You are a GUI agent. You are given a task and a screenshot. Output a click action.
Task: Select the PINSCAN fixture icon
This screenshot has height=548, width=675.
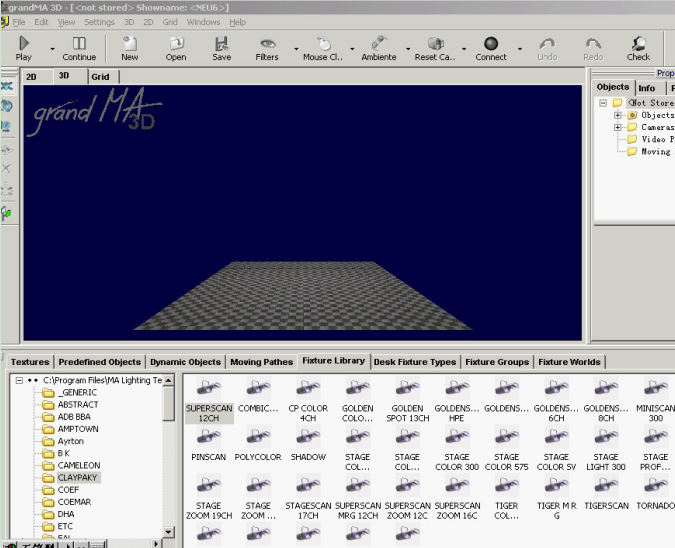[x=209, y=438]
